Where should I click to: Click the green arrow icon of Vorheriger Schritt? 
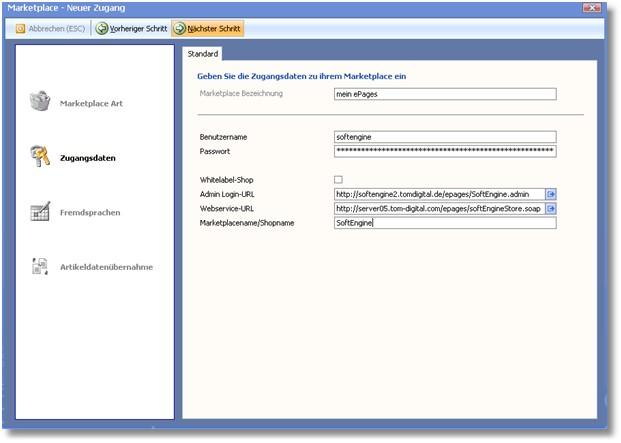[x=103, y=28]
